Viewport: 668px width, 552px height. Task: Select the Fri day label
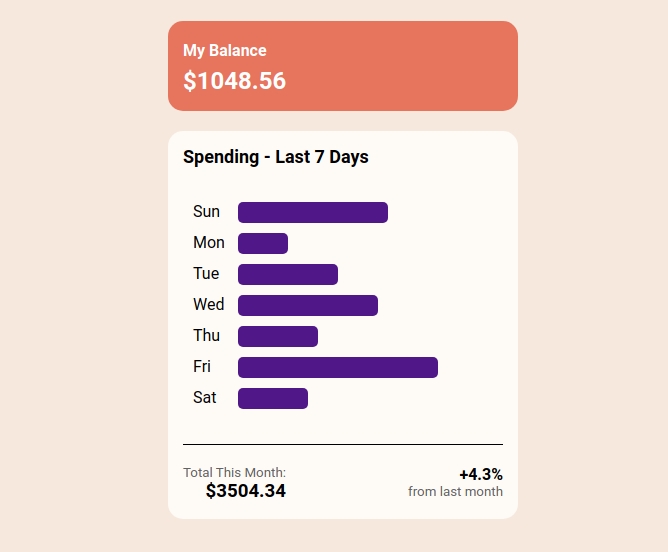(202, 367)
